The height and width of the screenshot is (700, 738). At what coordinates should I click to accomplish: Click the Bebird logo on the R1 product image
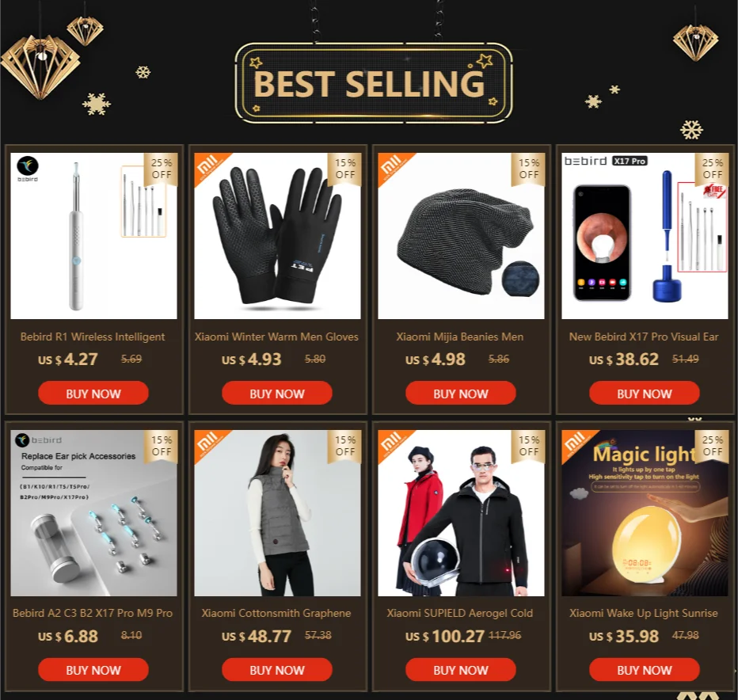coord(28,169)
